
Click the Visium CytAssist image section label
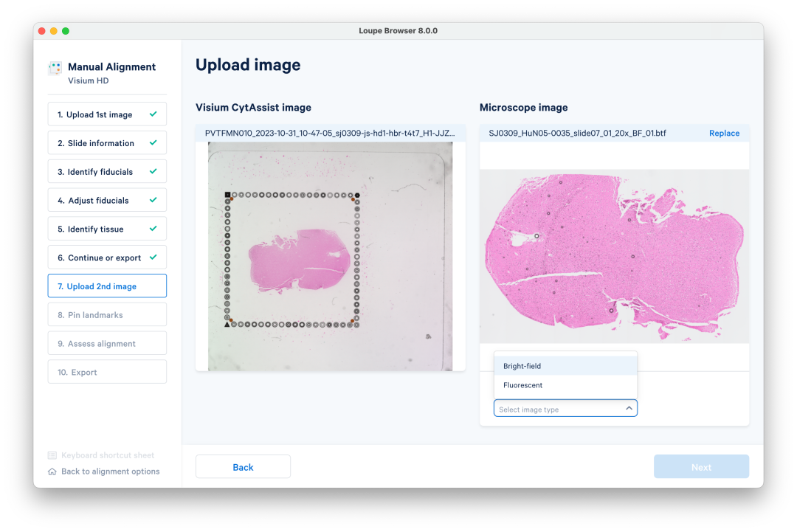tap(253, 108)
